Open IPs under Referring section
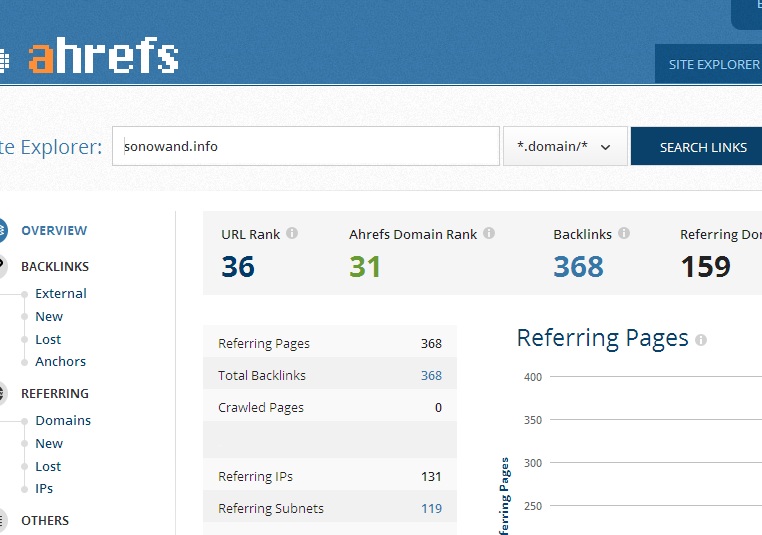Image resolution: width=762 pixels, height=535 pixels. pyautogui.click(x=44, y=489)
